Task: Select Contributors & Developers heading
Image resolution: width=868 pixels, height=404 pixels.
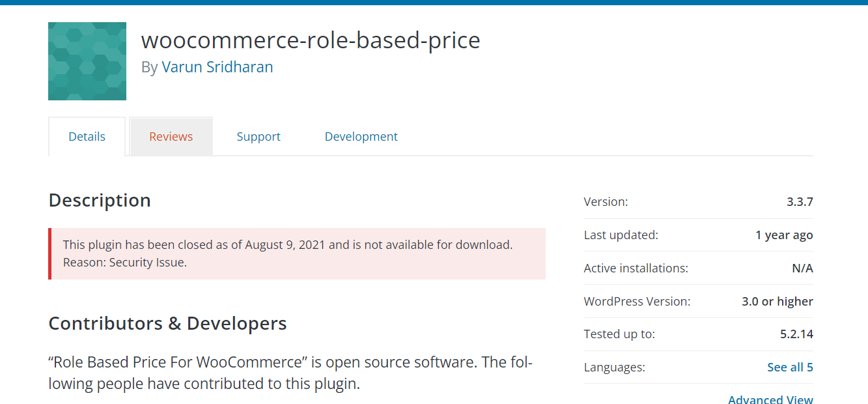Action: (x=168, y=323)
